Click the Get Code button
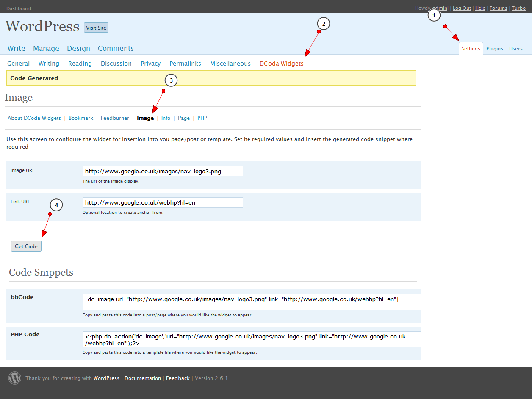Viewport: 532px width, 399px height. point(26,246)
